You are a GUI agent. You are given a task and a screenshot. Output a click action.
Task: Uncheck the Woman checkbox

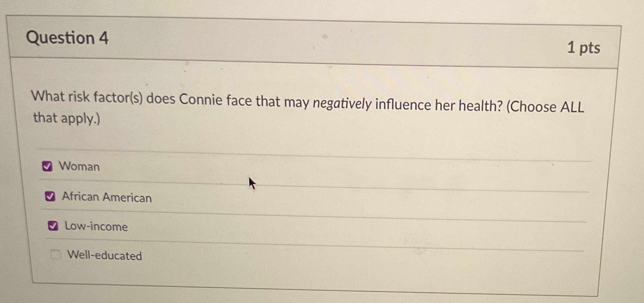click(x=47, y=166)
